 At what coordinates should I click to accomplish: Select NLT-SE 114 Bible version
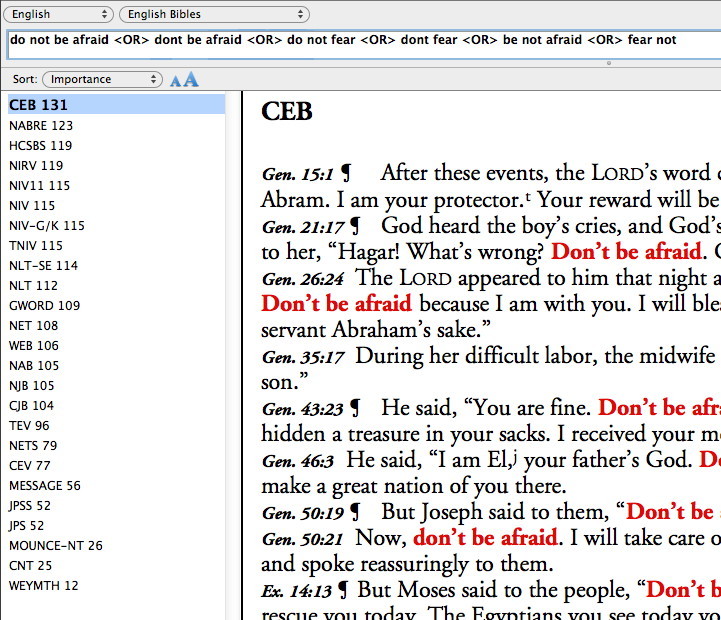coord(43,266)
